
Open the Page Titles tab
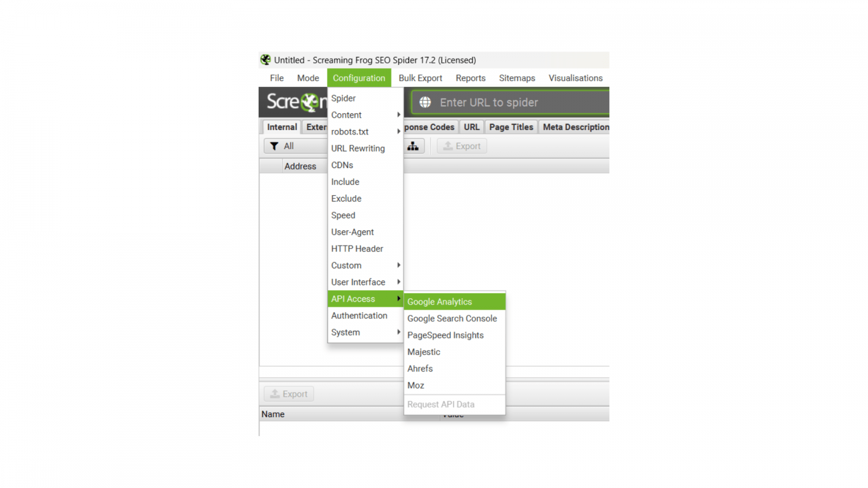(511, 127)
